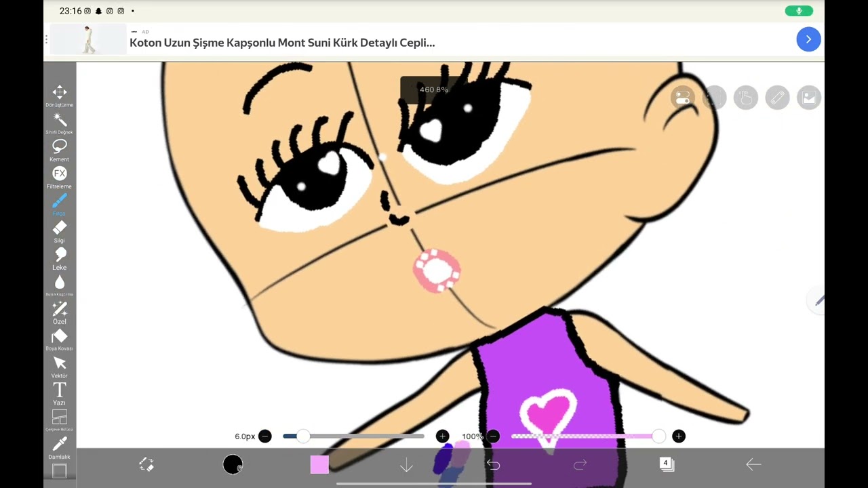Viewport: 868px width, 488px height.
Task: Switch between brush and eraser
Action: [x=146, y=464]
